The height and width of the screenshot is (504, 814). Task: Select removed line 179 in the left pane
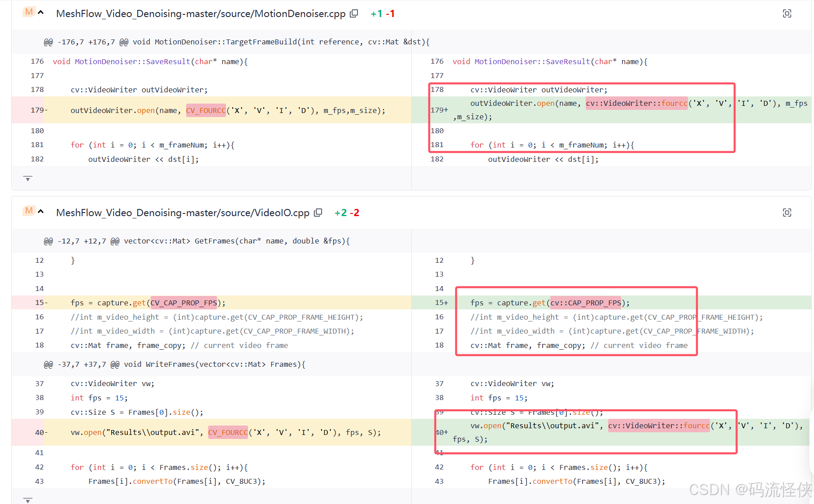[x=211, y=110]
